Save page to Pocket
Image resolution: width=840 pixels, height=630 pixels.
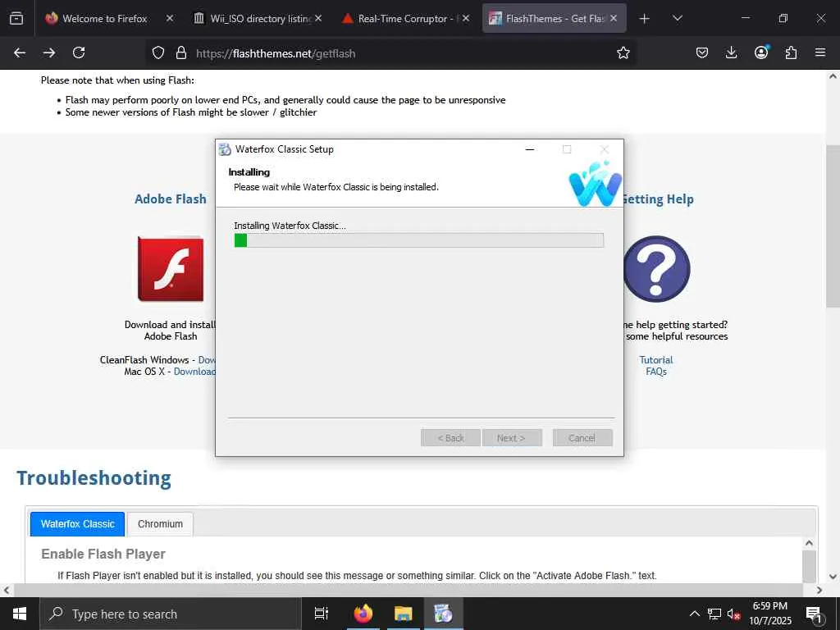[x=702, y=52]
